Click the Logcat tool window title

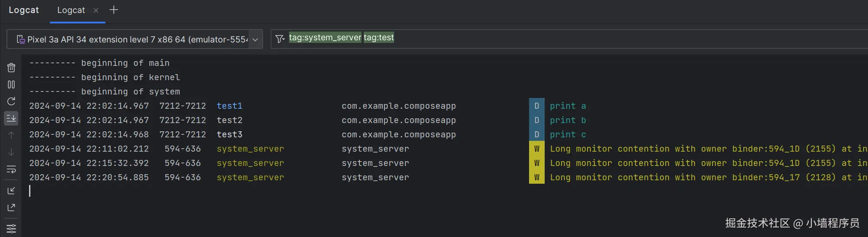click(24, 10)
